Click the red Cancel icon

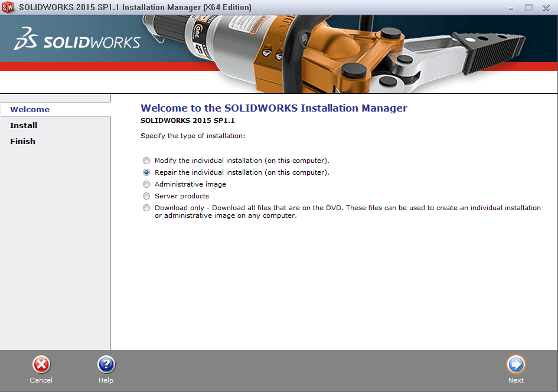[x=41, y=364]
